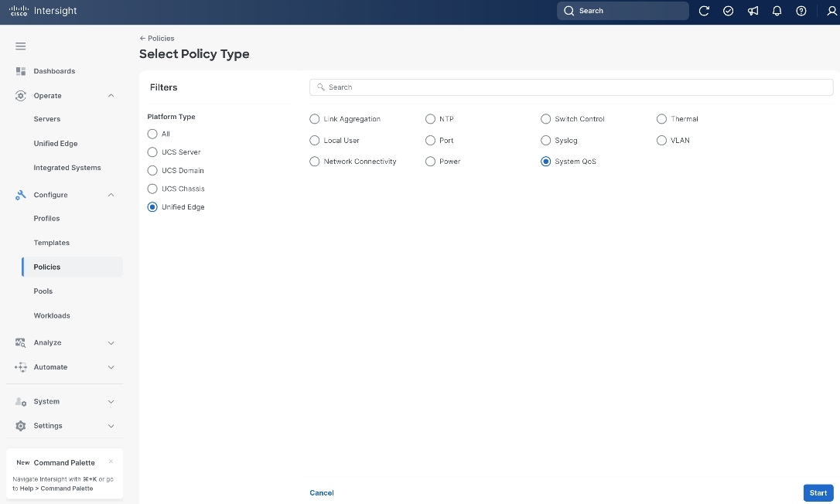The width and height of the screenshot is (840, 504).
Task: Collapse the Configure section chevron
Action: 111,195
